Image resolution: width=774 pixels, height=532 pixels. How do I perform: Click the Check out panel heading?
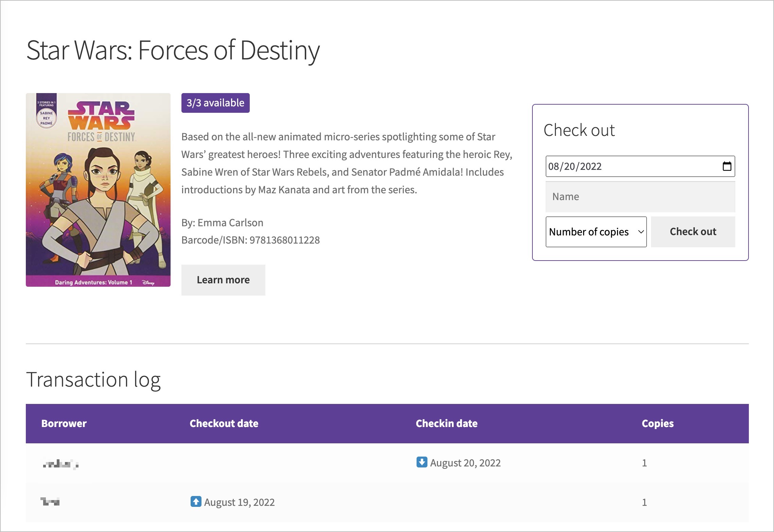(579, 130)
